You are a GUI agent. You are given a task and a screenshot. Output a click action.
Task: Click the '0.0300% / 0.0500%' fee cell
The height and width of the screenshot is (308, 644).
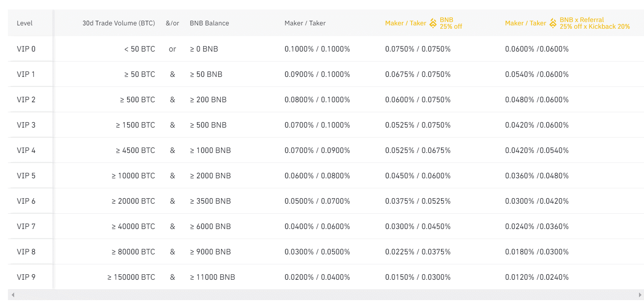click(x=317, y=252)
